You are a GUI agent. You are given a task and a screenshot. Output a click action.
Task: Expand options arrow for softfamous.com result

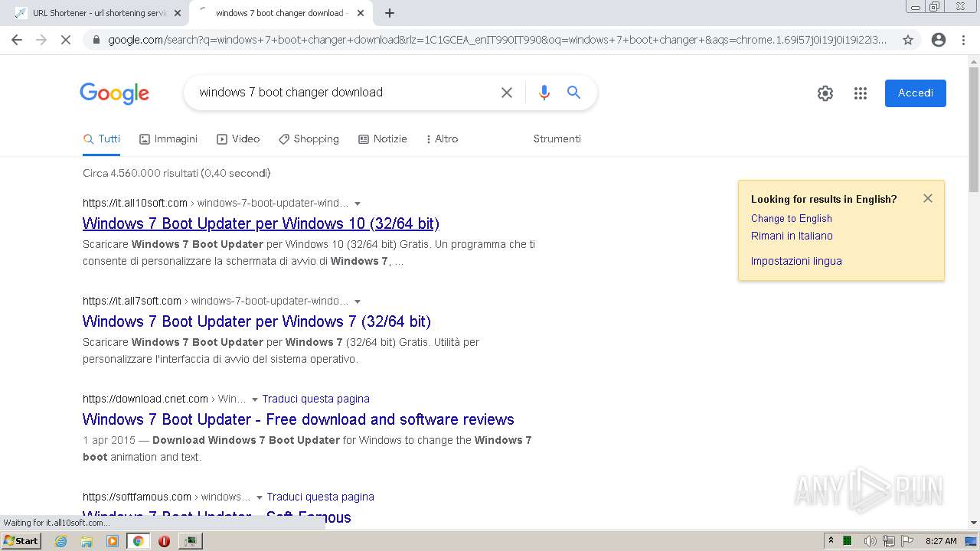260,497
